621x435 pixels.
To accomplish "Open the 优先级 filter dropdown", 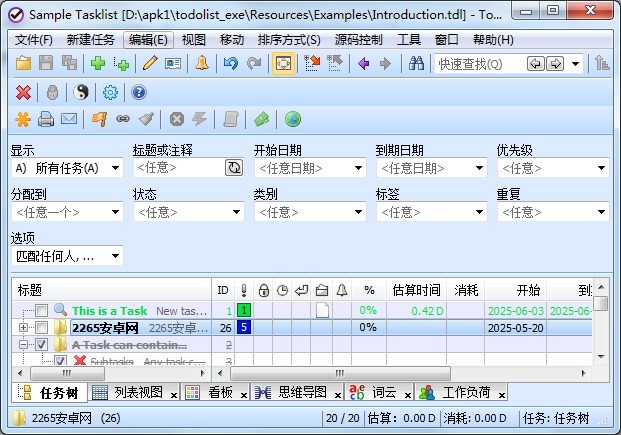I will coord(551,168).
